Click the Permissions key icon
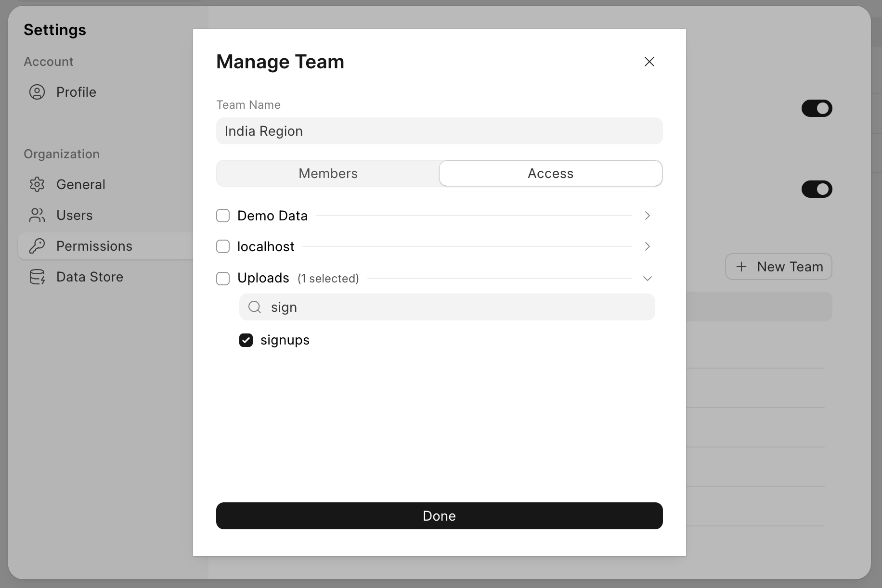The height and width of the screenshot is (588, 882). coord(37,246)
